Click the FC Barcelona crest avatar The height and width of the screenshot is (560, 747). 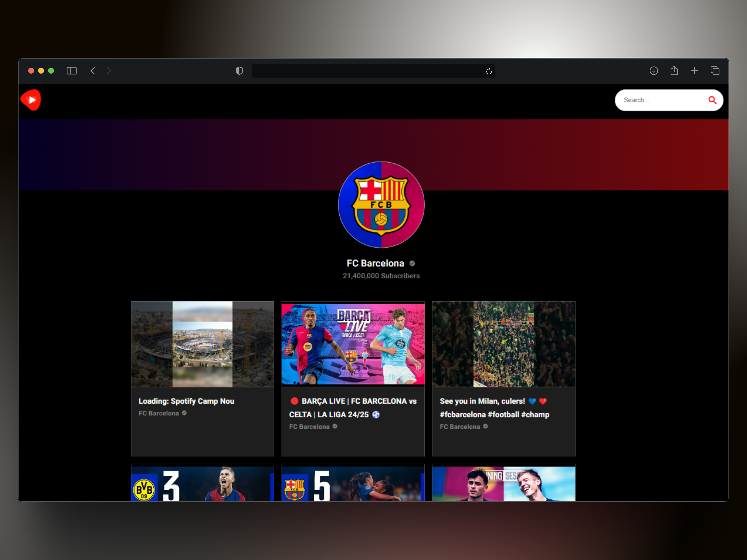coord(381,205)
